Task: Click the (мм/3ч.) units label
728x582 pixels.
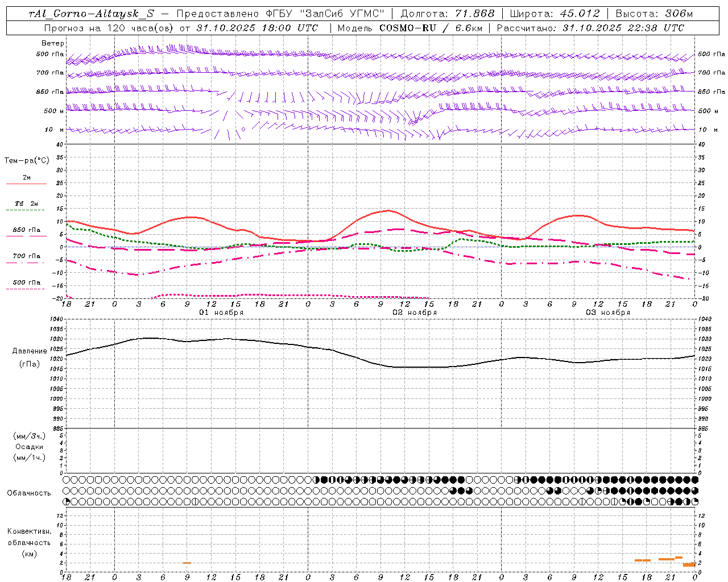Action: pos(30,436)
